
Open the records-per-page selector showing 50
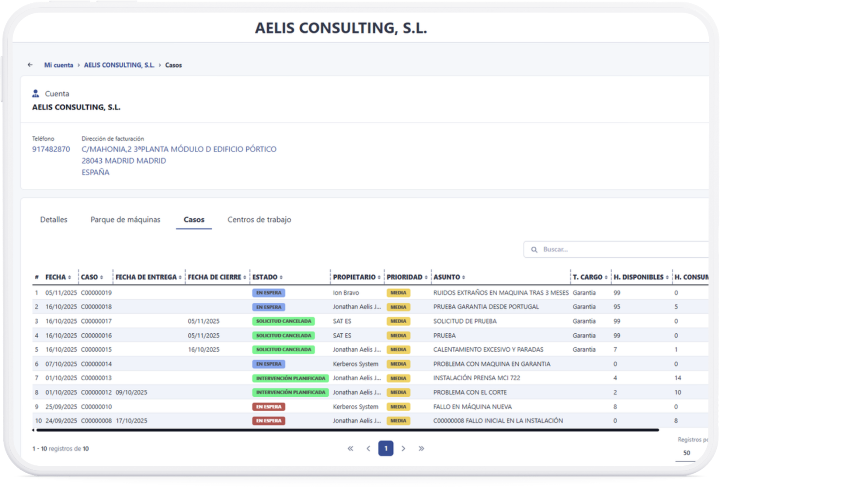[x=686, y=452]
